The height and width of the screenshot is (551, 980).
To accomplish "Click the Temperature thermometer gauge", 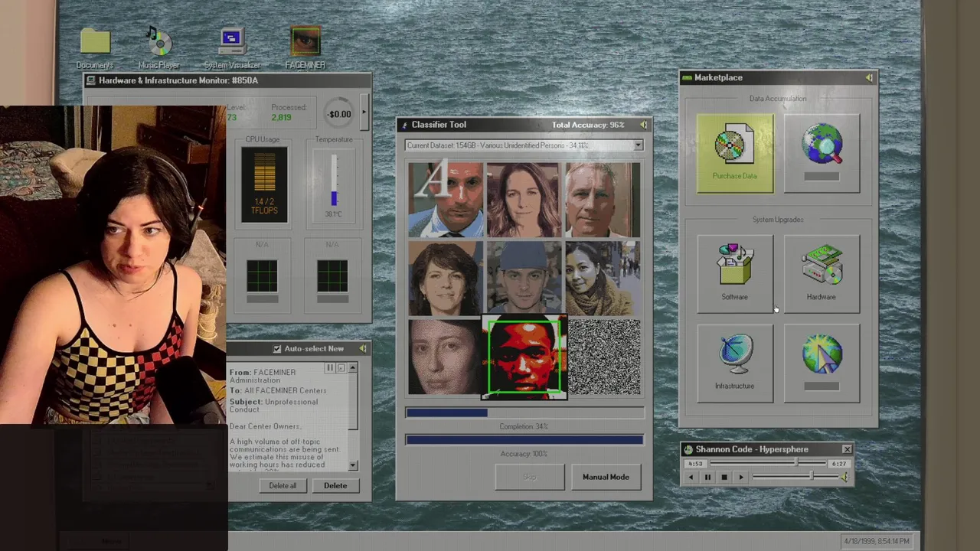I will click(x=334, y=184).
